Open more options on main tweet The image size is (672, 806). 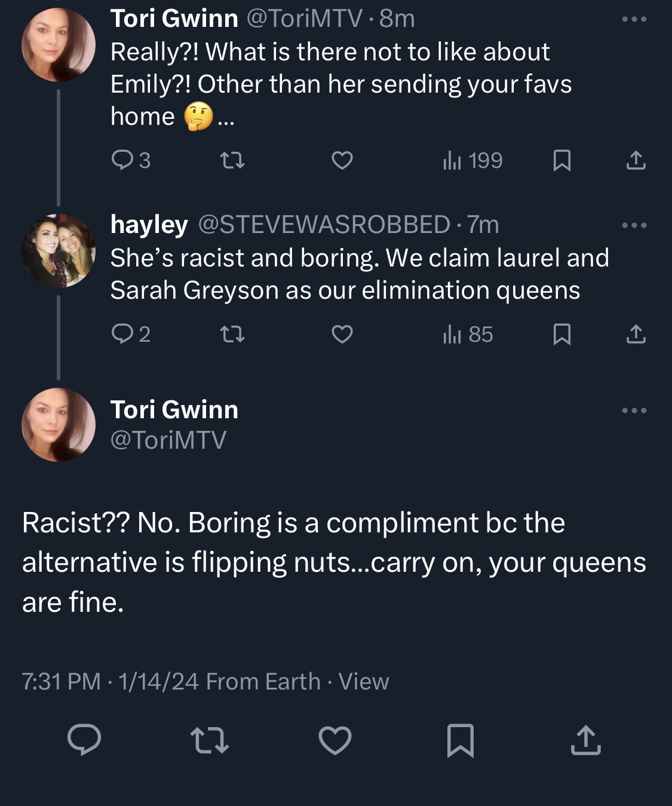click(634, 410)
